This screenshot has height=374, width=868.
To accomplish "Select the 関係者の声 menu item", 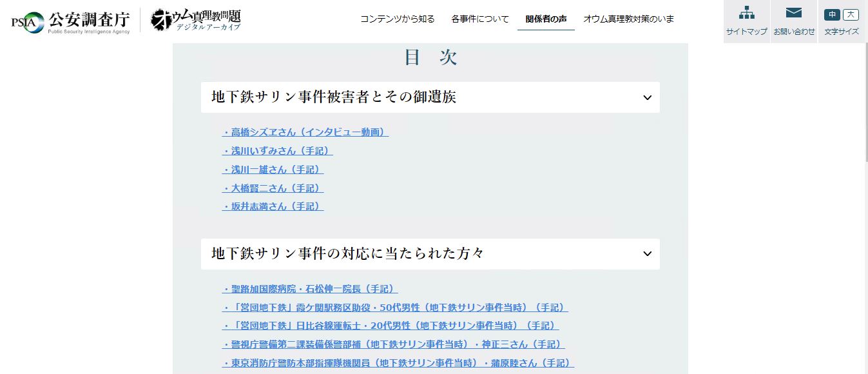I will (x=545, y=19).
